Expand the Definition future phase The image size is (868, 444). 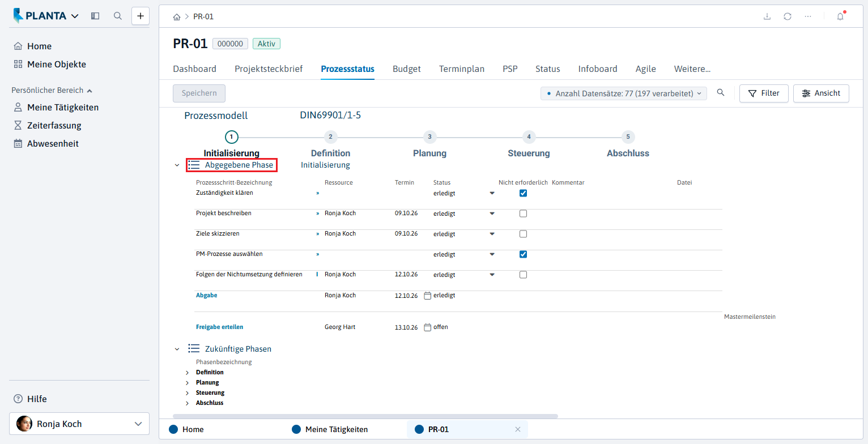188,373
